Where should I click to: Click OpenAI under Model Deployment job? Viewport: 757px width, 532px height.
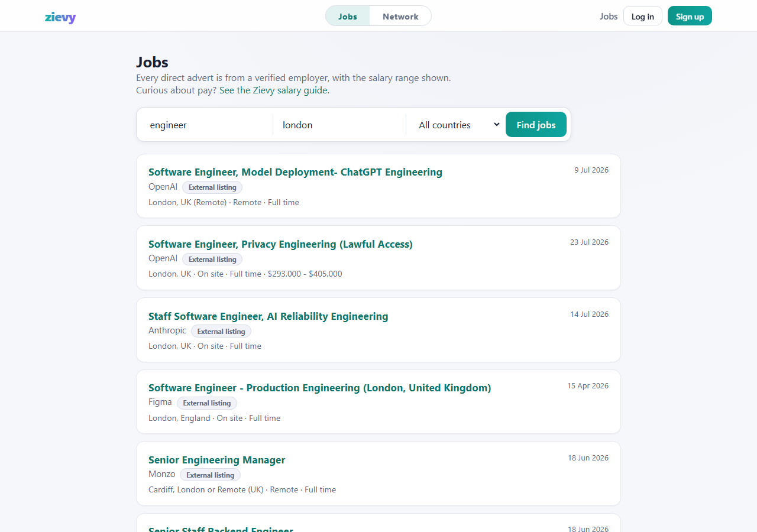point(163,186)
